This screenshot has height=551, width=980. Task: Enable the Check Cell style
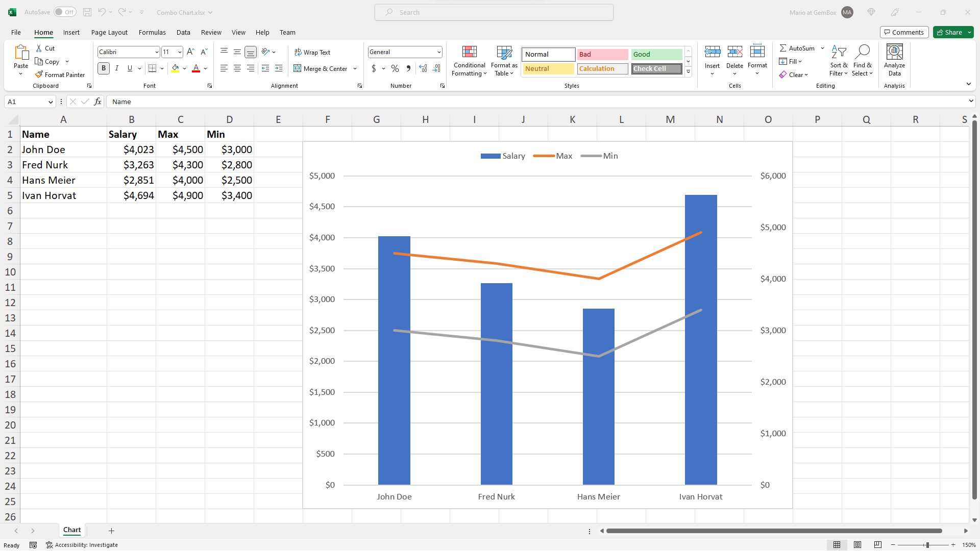click(x=655, y=68)
